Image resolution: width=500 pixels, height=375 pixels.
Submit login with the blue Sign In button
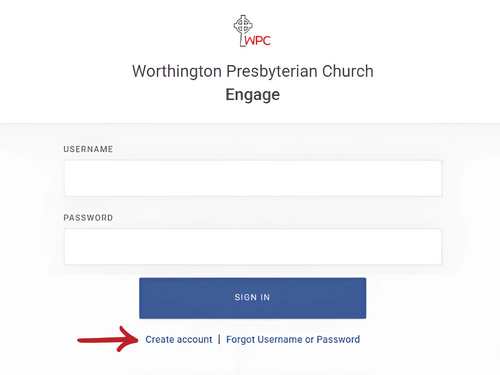pyautogui.click(x=253, y=298)
